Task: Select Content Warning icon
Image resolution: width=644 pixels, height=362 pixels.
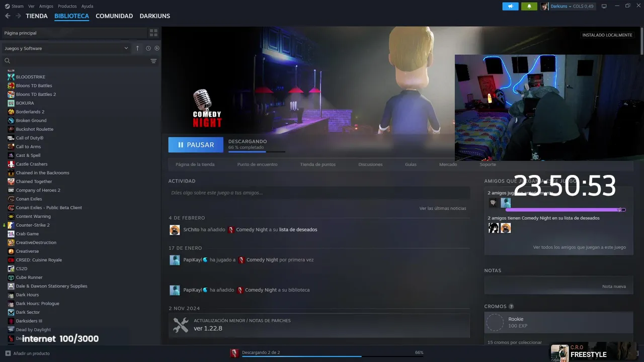Action: [x=11, y=216]
